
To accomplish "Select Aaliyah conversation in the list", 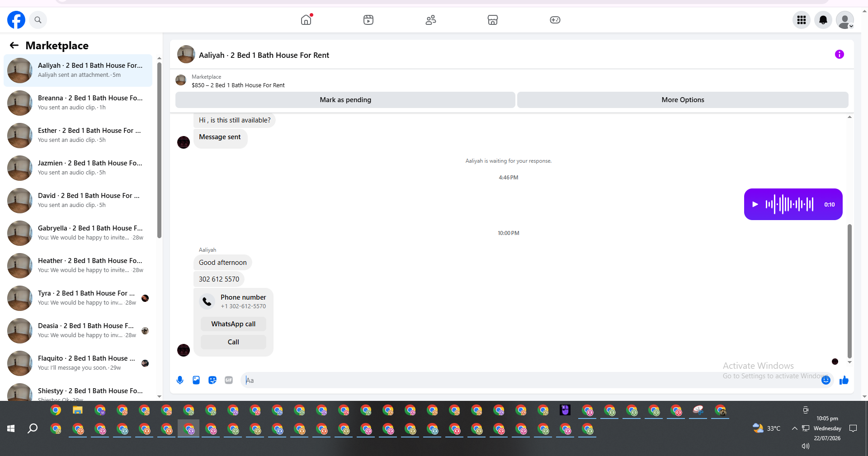I will click(78, 70).
